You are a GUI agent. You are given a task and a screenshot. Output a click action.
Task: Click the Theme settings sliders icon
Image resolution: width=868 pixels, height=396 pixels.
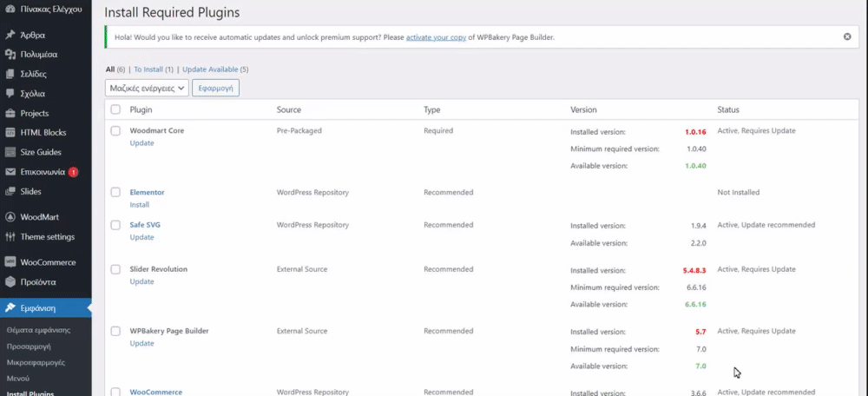click(x=10, y=237)
